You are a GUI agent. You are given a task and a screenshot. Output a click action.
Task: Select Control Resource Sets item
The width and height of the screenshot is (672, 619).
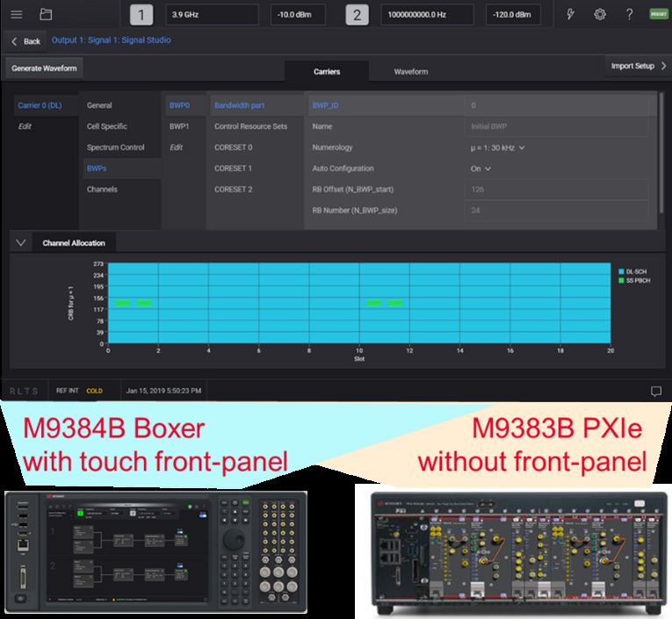[x=257, y=126]
